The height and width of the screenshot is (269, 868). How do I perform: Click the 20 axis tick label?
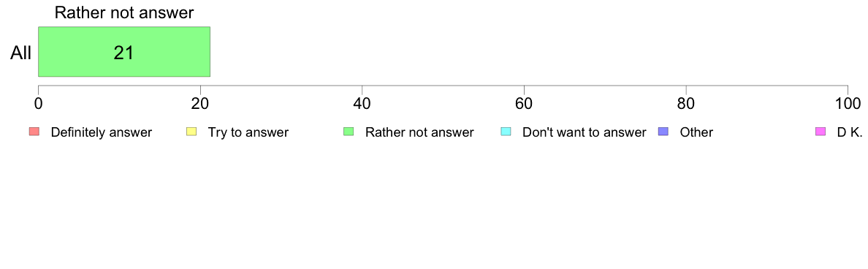click(x=200, y=103)
